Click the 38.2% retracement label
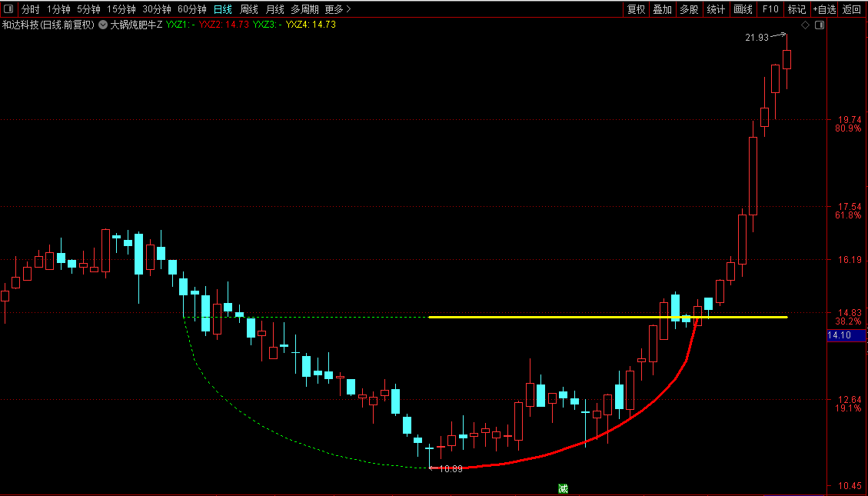Image resolution: width=868 pixels, height=496 pixels. point(849,321)
